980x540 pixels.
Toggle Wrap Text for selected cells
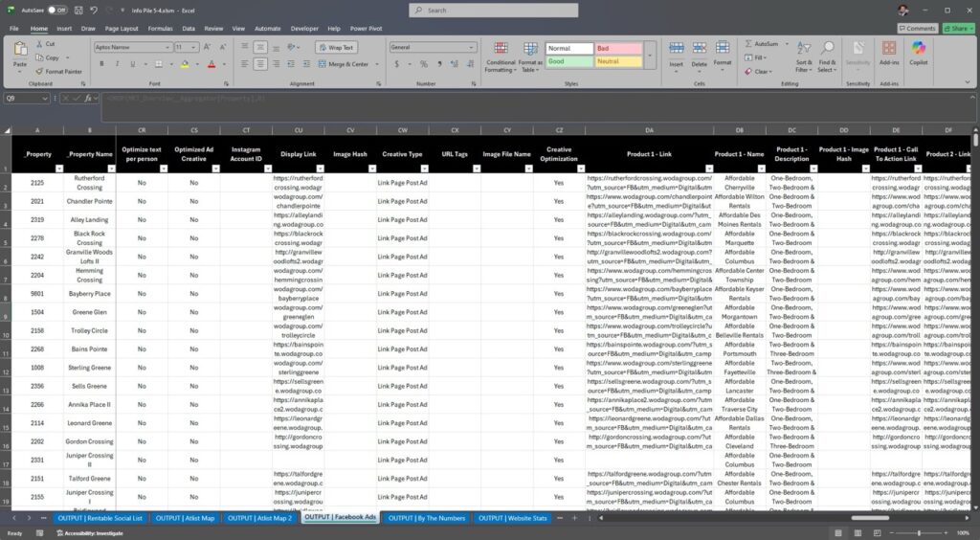click(x=336, y=47)
